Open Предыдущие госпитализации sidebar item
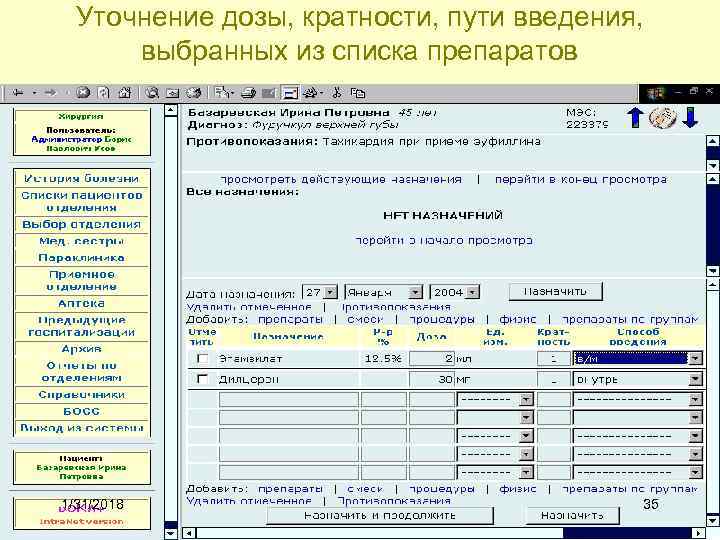This screenshot has width=720, height=540. [82, 326]
